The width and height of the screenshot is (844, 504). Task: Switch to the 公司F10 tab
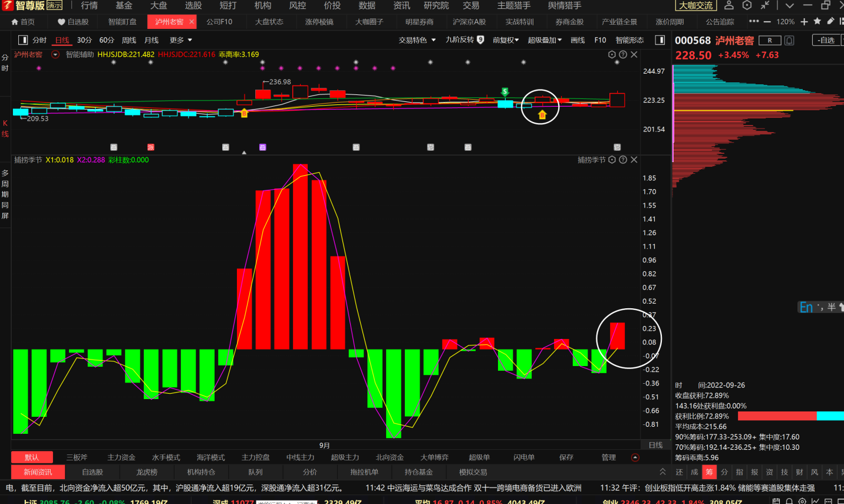point(219,22)
